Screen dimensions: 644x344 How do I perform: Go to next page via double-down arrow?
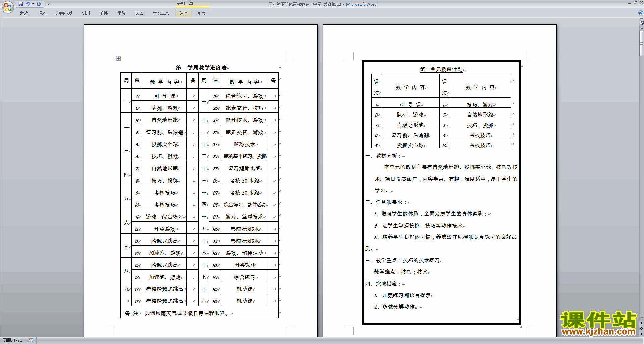tap(642, 334)
